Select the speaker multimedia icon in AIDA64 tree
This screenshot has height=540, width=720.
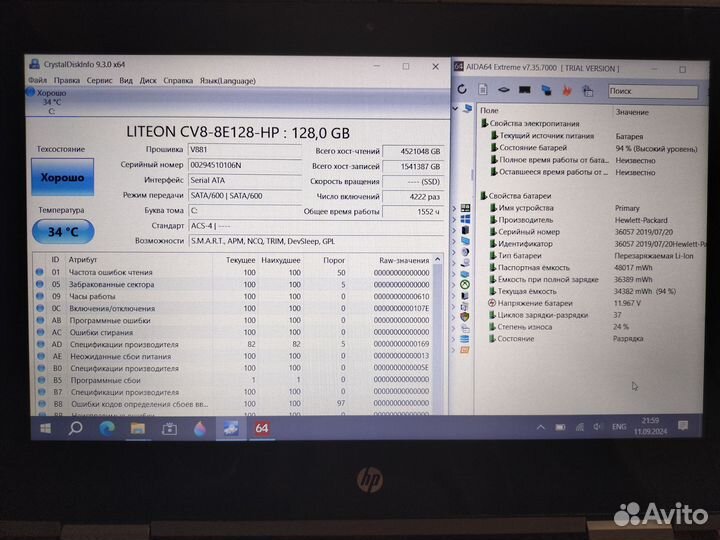pos(465,252)
